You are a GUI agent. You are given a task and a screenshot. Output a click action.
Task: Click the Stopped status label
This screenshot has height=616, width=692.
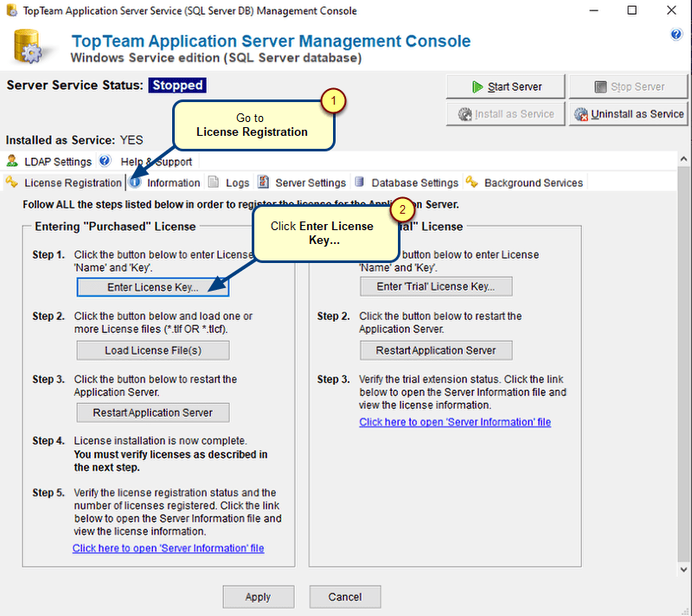click(x=177, y=85)
